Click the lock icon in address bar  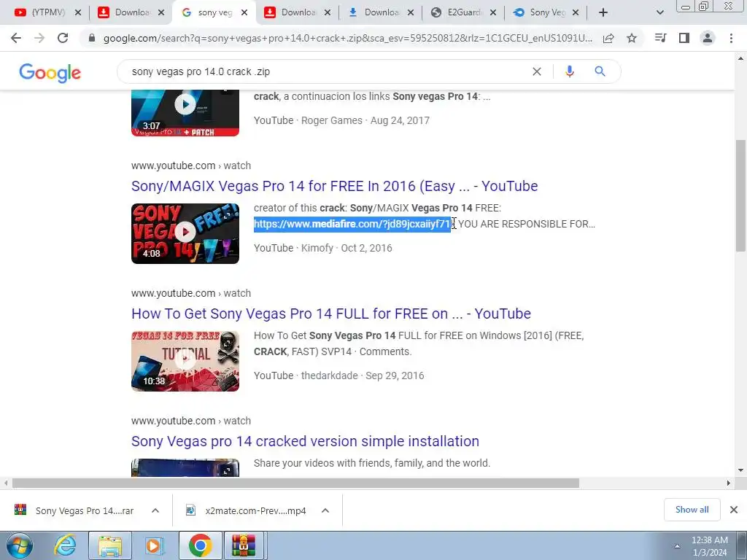point(92,38)
